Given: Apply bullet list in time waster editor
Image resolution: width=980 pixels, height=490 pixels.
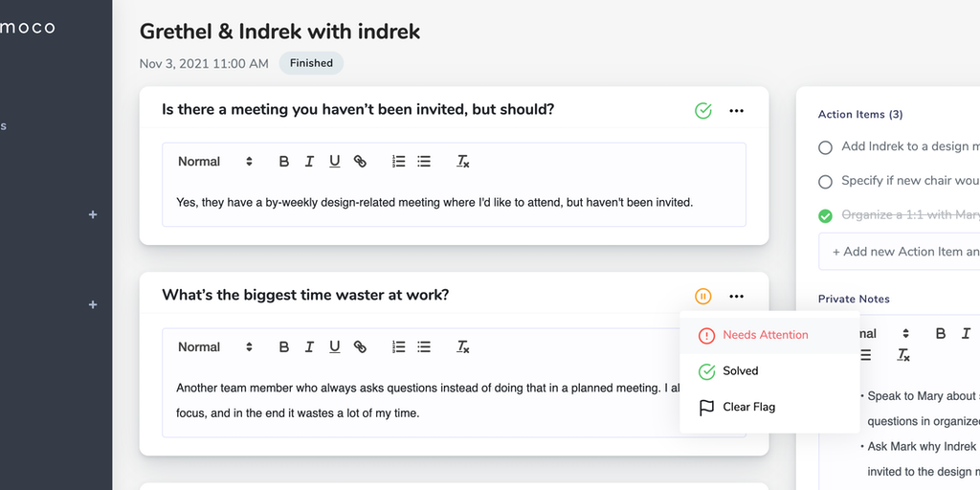Looking at the screenshot, I should pos(424,347).
